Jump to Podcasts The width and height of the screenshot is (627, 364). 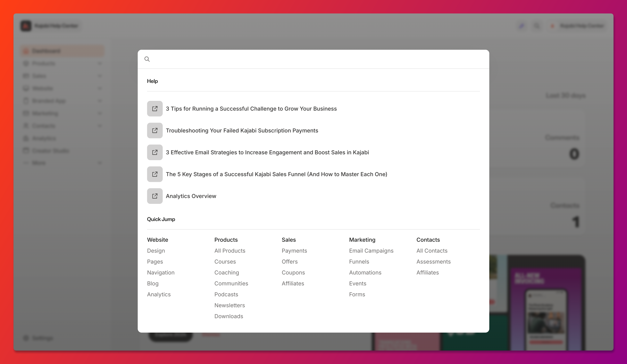pyautogui.click(x=226, y=294)
